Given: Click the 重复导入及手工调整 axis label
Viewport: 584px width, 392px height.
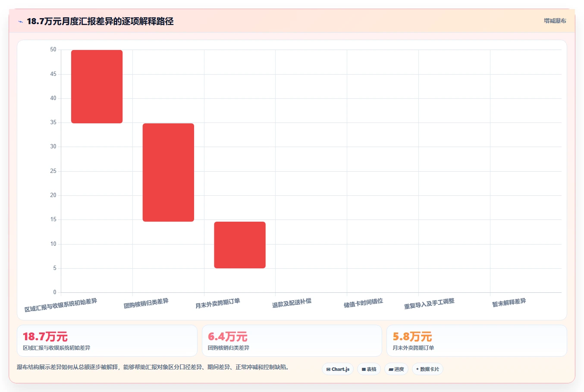Looking at the screenshot, I should click(429, 304).
